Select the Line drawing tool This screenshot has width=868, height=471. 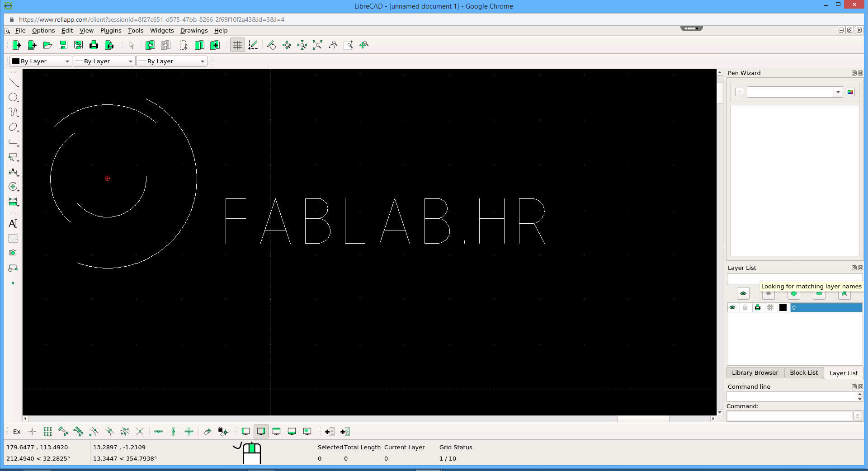click(x=13, y=83)
